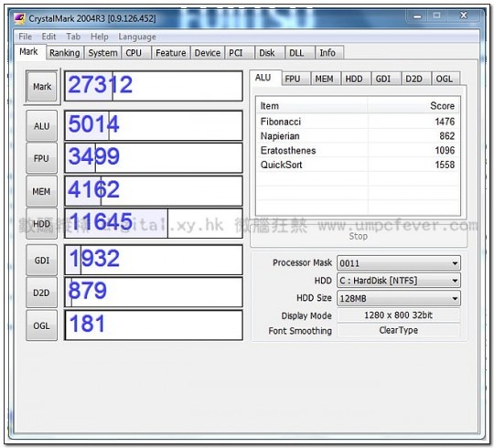Switch to the Ranking tab

65,53
